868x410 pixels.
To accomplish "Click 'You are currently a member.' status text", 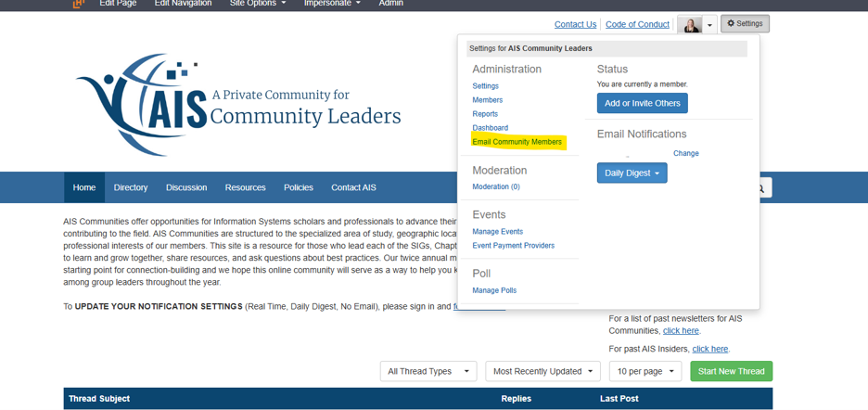I will coord(642,84).
